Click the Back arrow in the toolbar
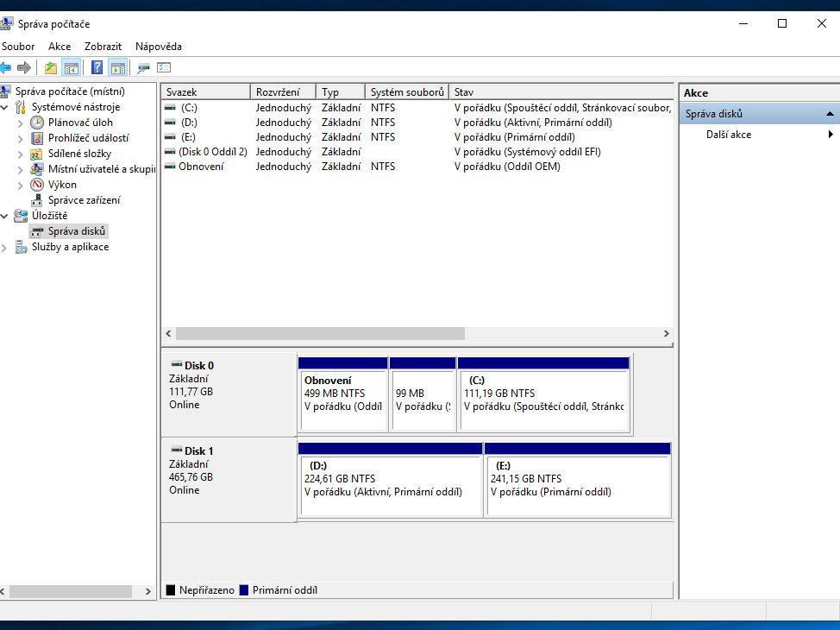The width and height of the screenshot is (840, 630). click(6, 68)
